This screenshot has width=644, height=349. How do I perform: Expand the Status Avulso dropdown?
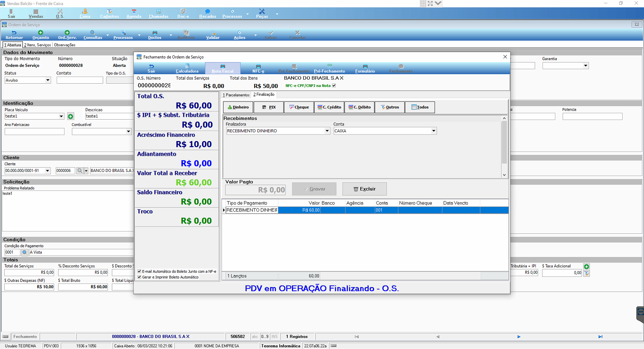point(48,80)
